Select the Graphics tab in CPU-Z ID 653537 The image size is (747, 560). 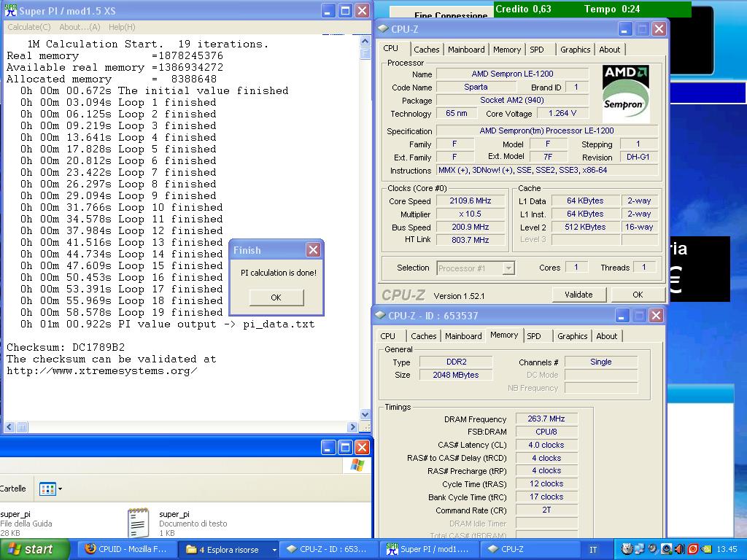[572, 336]
